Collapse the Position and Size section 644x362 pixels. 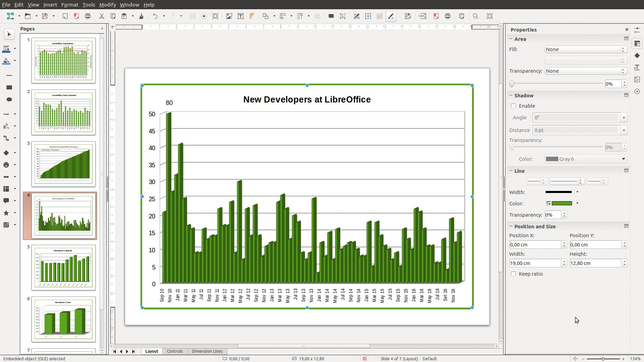[x=511, y=226]
